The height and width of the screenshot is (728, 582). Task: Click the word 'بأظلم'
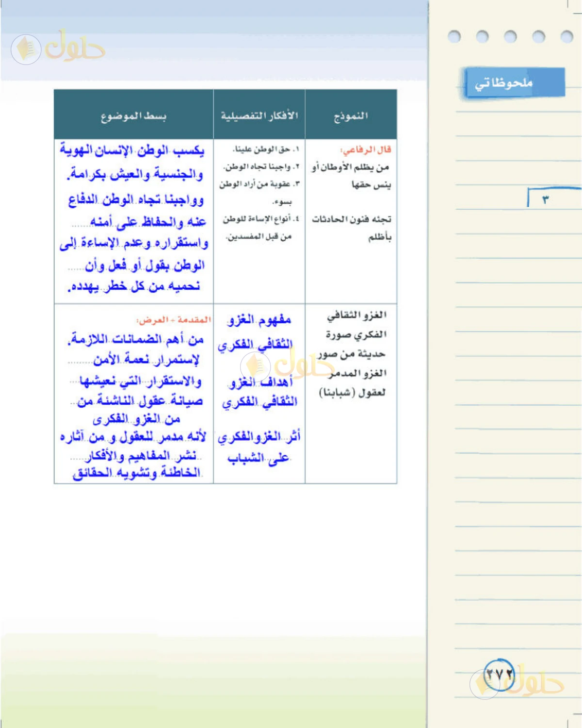pos(379,237)
